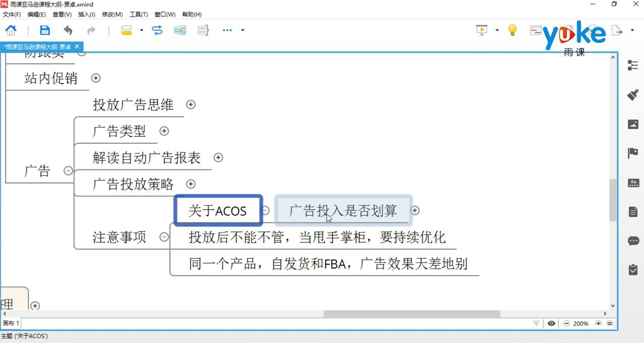Insert a new topic using the yellow topic icon
The image size is (644, 343).
[x=126, y=30]
